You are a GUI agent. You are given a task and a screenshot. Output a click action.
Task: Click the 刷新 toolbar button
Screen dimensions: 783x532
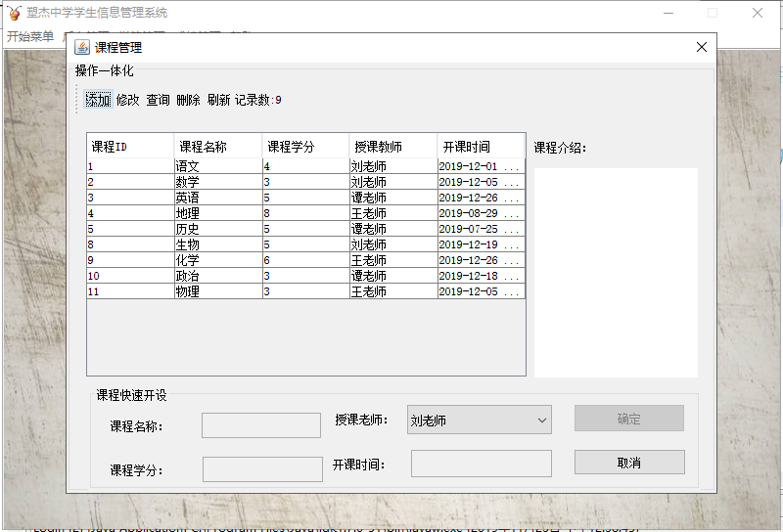pos(218,100)
